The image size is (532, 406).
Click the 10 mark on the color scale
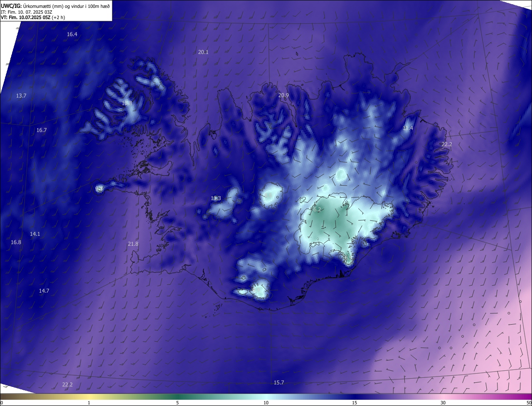[x=266, y=403]
